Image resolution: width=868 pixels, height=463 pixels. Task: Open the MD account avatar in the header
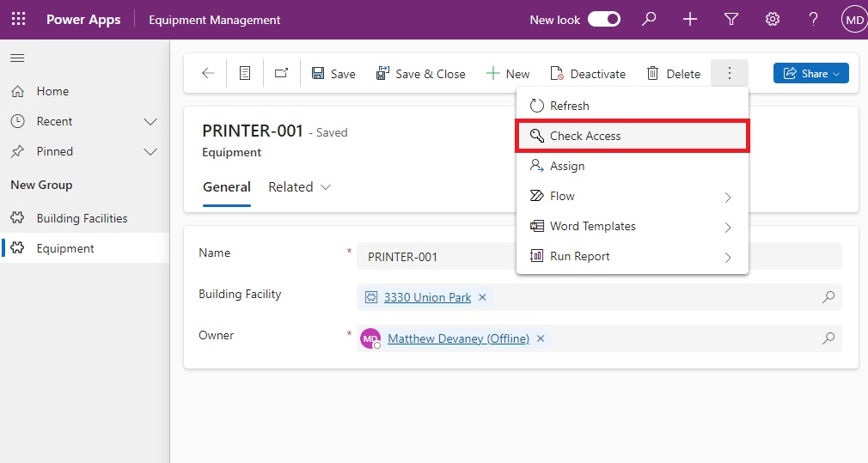(x=854, y=20)
